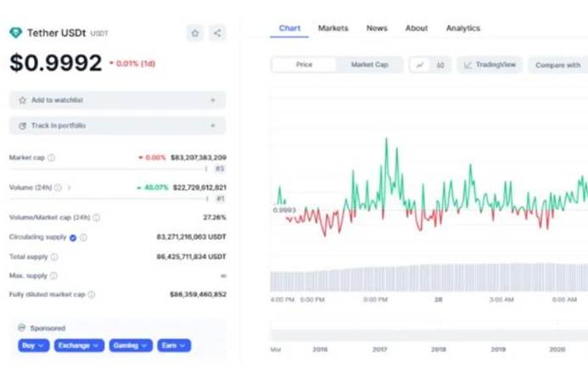Switch to the Chart tab
588x368 pixels.
point(289,28)
